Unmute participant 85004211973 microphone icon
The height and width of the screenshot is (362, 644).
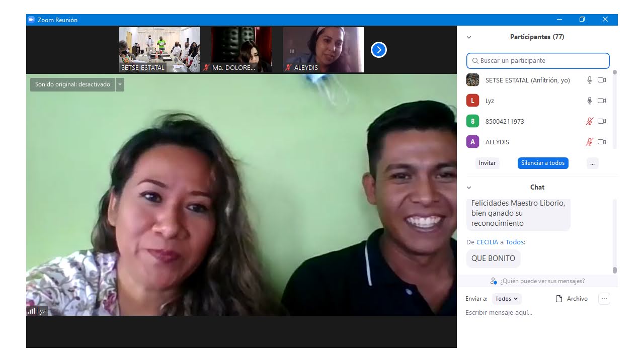click(x=590, y=121)
